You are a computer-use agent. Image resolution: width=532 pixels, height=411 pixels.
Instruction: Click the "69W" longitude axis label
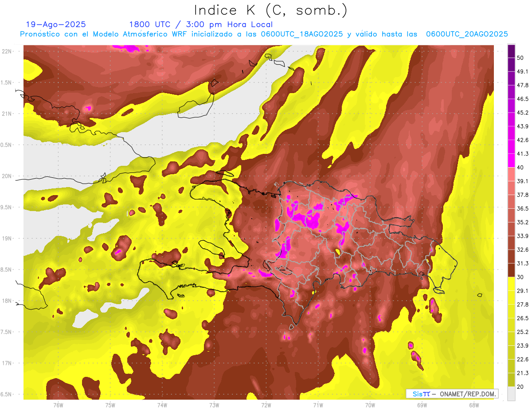[422, 405]
